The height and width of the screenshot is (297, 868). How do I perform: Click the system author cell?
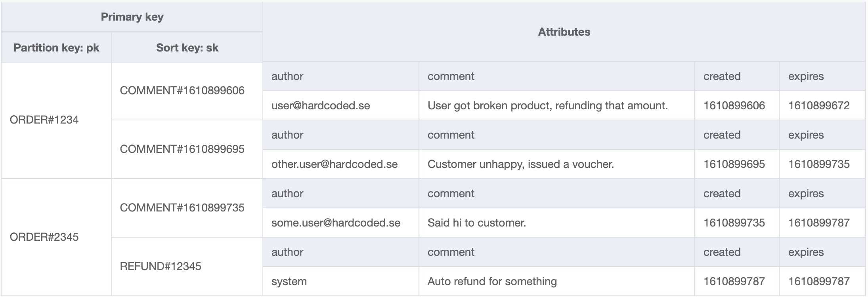[x=340, y=282]
